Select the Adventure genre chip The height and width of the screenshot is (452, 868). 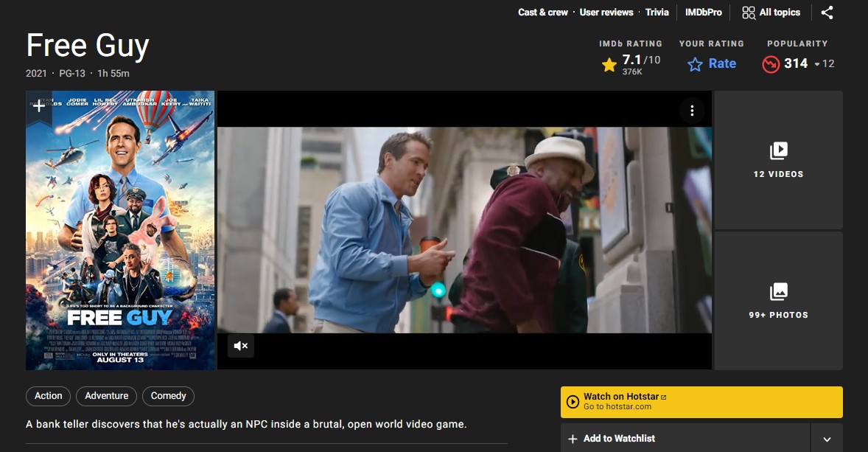click(x=106, y=396)
